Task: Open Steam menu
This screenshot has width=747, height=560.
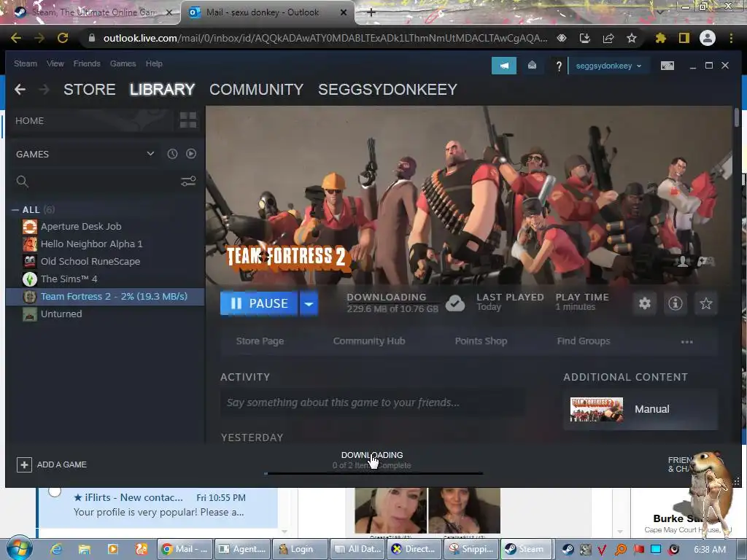Action: [x=26, y=63]
